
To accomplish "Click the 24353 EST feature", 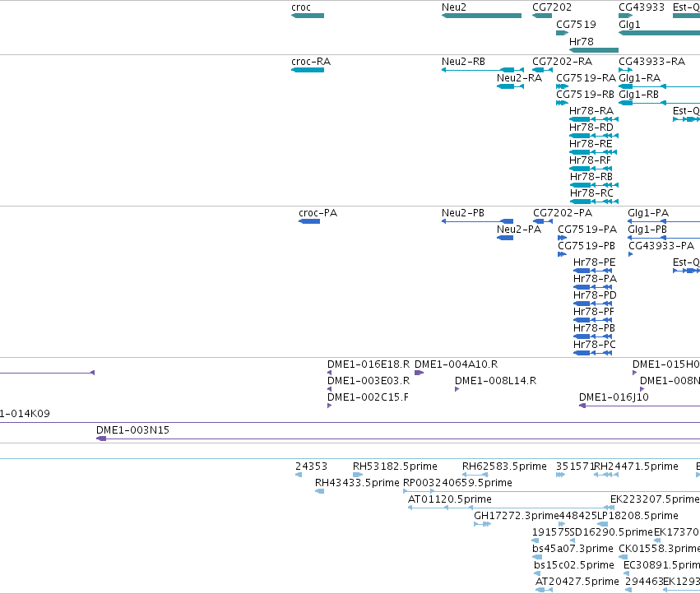I will click(299, 475).
